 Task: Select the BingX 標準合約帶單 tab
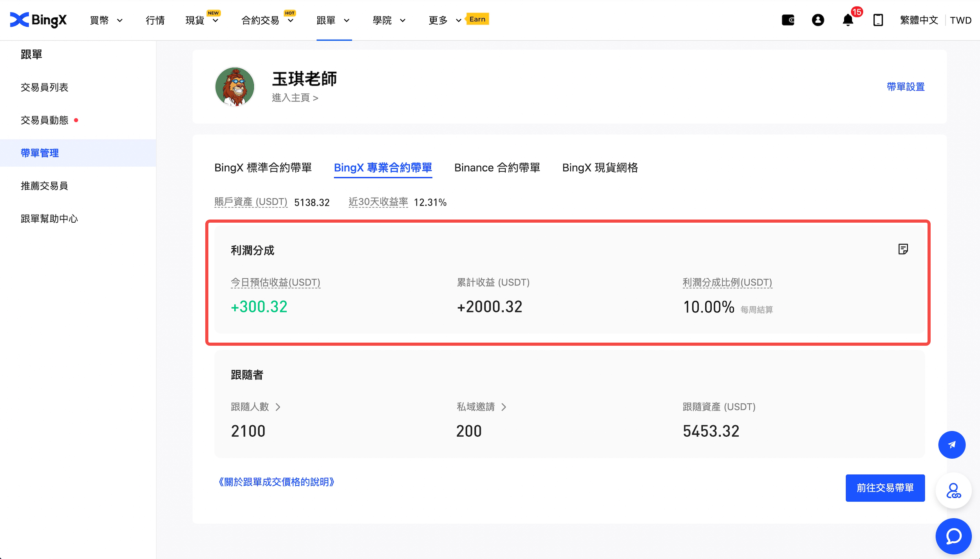[263, 168]
